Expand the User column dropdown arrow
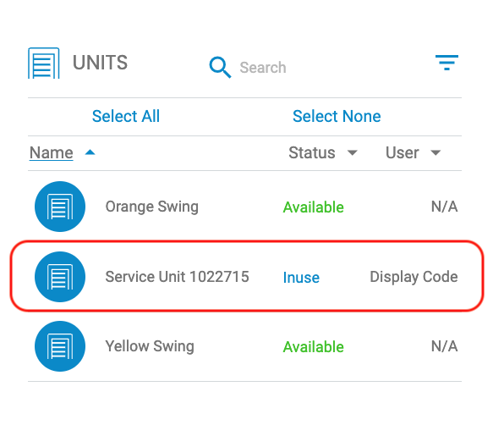Screen dimensions: 504x425 pyautogui.click(x=436, y=153)
